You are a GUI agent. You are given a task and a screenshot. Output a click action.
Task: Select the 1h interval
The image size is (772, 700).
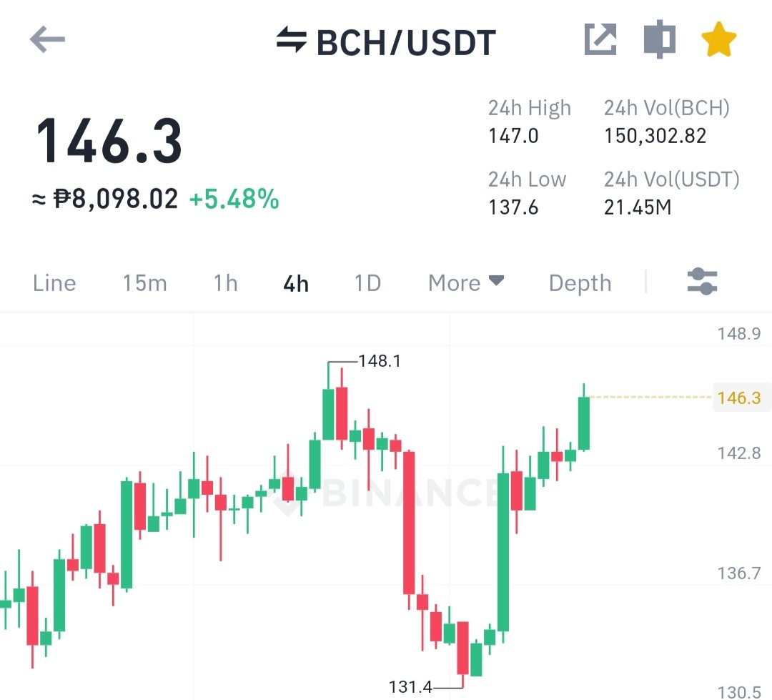click(x=225, y=283)
